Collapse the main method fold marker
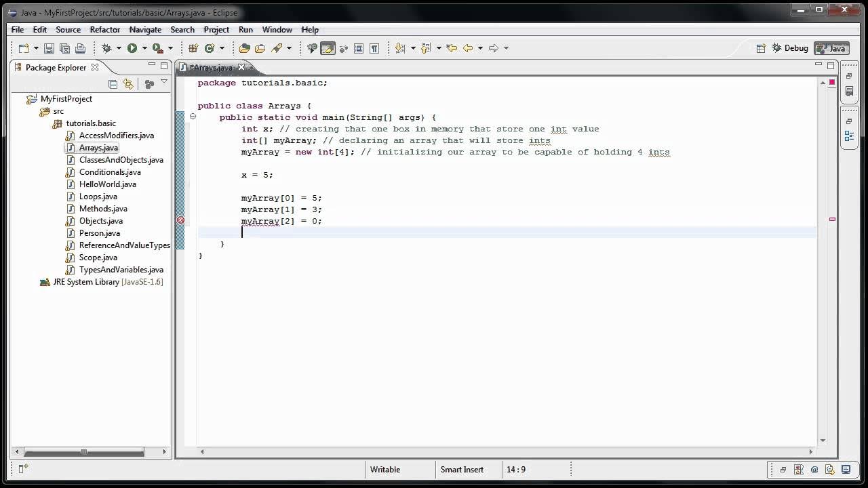This screenshot has height=488, width=868. tap(193, 117)
